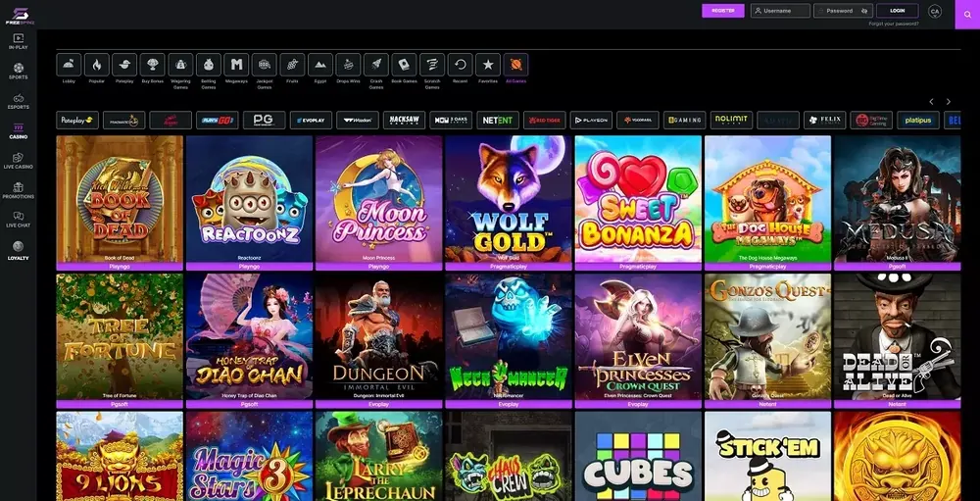The width and height of the screenshot is (980, 501).
Task: Open Esports from the sidebar
Action: coord(18,101)
